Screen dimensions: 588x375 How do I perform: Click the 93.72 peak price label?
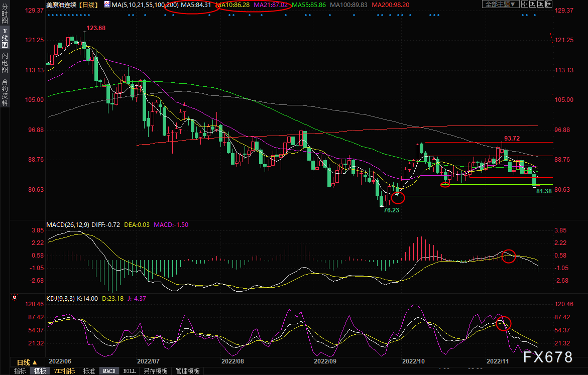pos(512,139)
